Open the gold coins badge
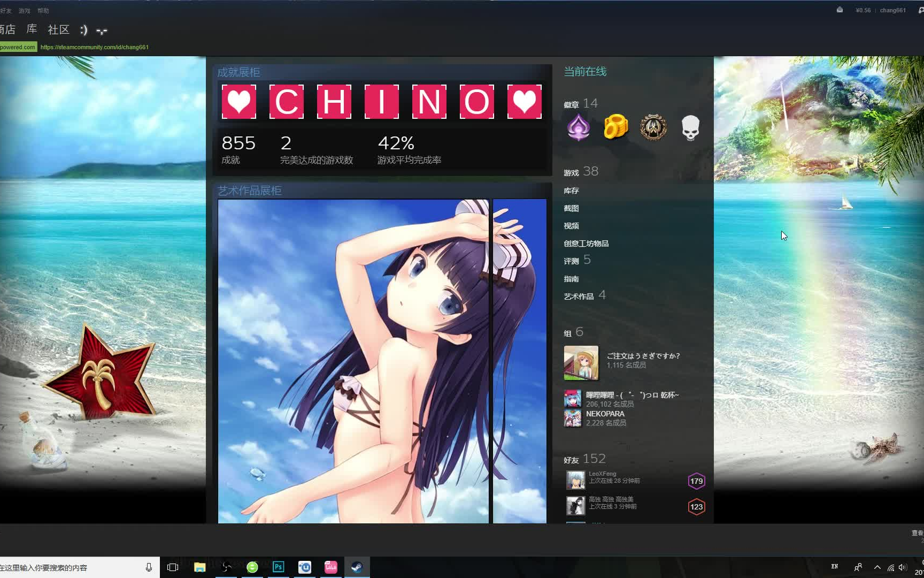The height and width of the screenshot is (578, 924). [x=616, y=127]
